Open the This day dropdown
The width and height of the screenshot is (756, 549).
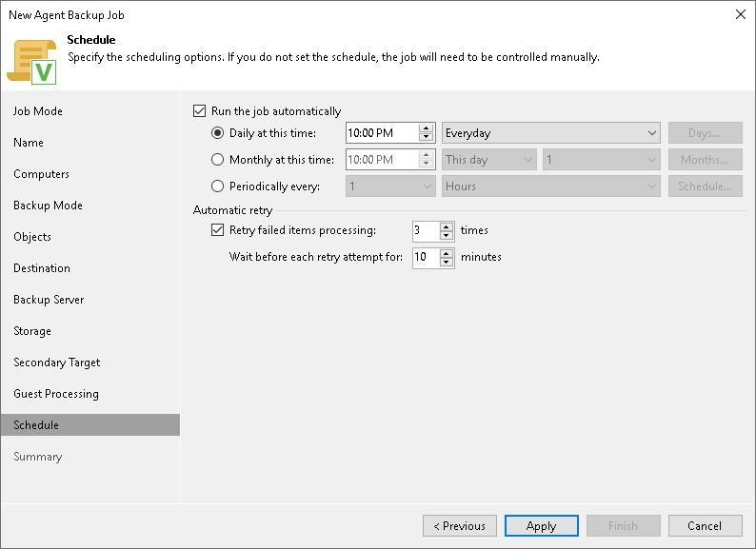[x=488, y=160]
